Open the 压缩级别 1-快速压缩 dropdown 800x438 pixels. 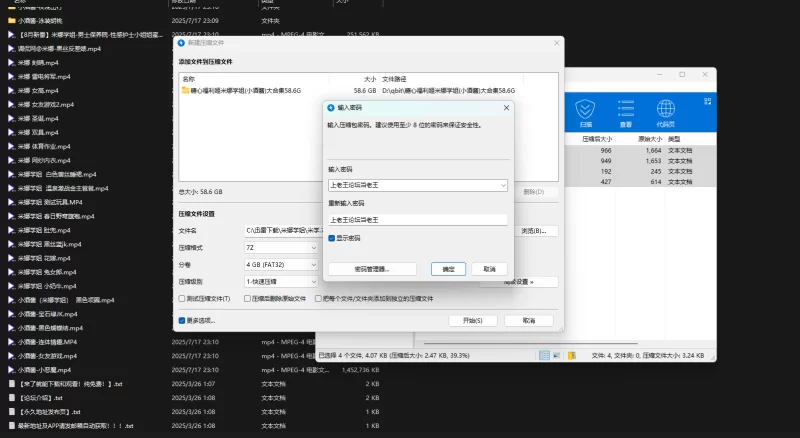(x=281, y=282)
